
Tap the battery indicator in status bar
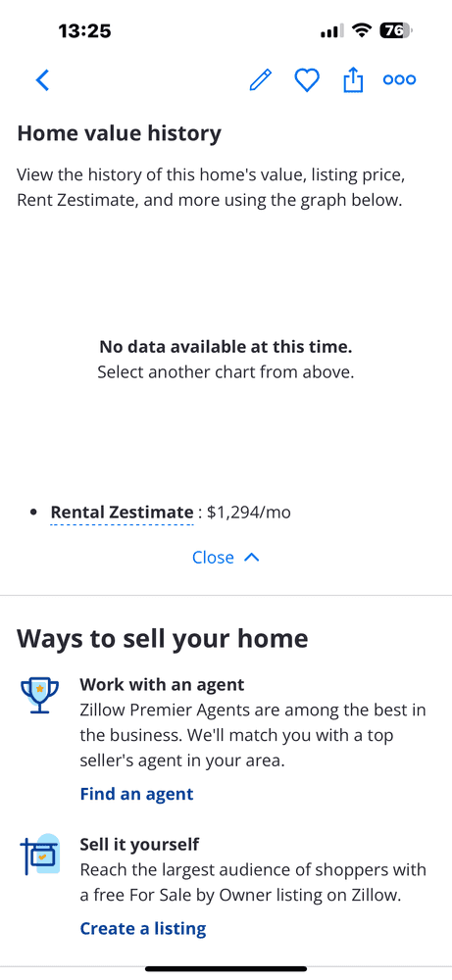[x=396, y=30]
